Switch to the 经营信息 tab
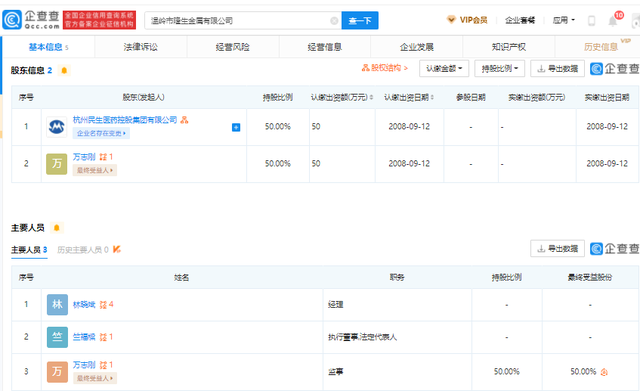The width and height of the screenshot is (640, 391). 324,47
